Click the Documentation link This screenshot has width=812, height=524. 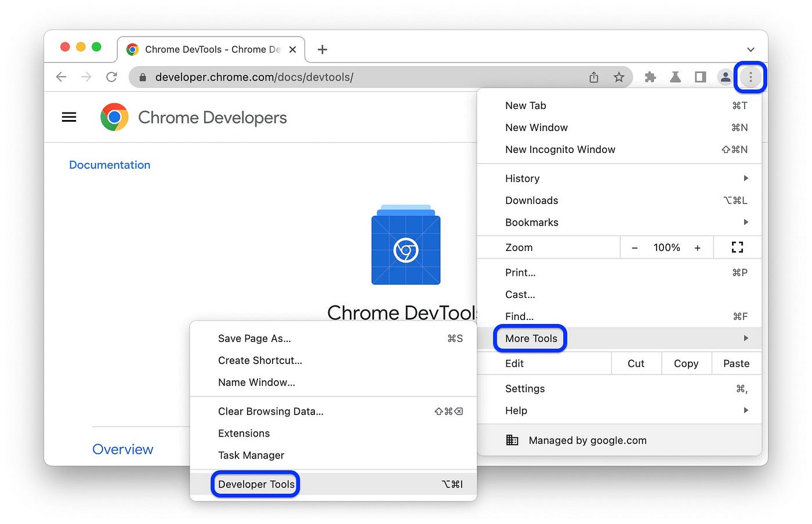coord(110,165)
